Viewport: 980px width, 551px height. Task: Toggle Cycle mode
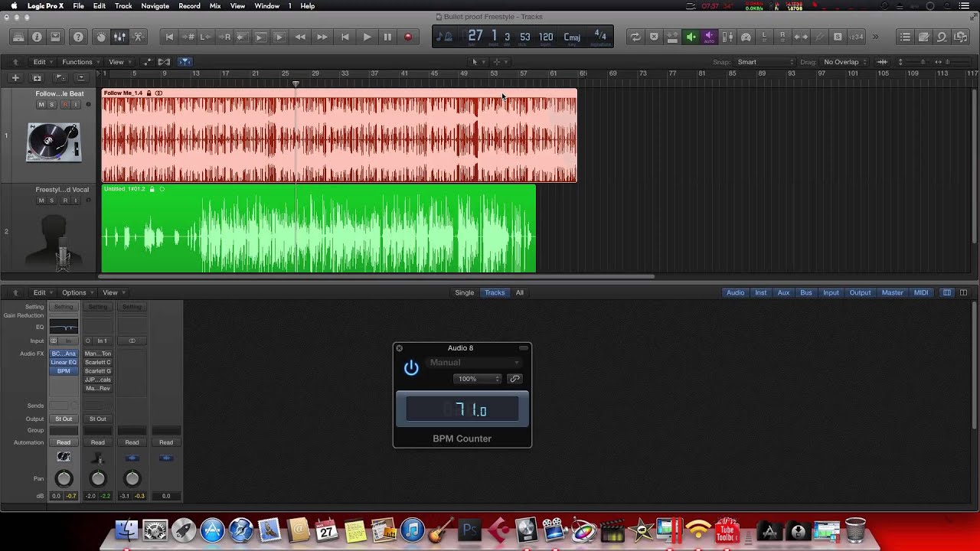tap(635, 37)
